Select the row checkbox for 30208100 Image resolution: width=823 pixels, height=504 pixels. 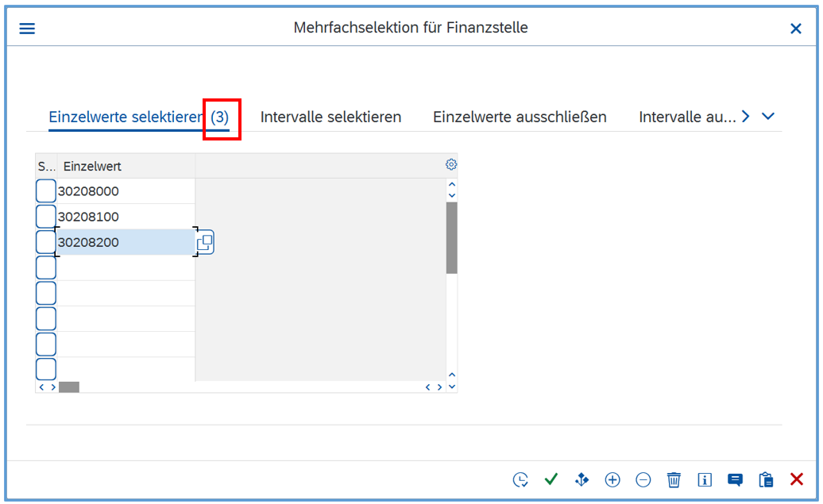(46, 217)
